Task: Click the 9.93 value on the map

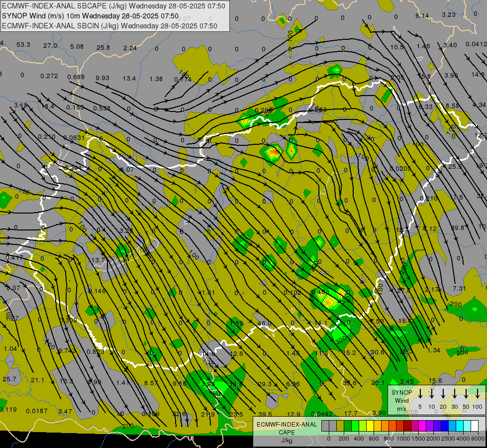Action: pyautogui.click(x=102, y=78)
